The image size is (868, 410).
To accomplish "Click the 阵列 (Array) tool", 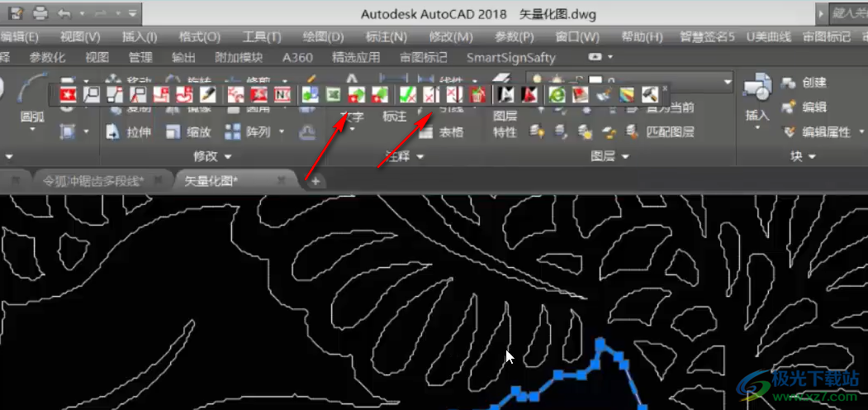I will click(x=249, y=132).
